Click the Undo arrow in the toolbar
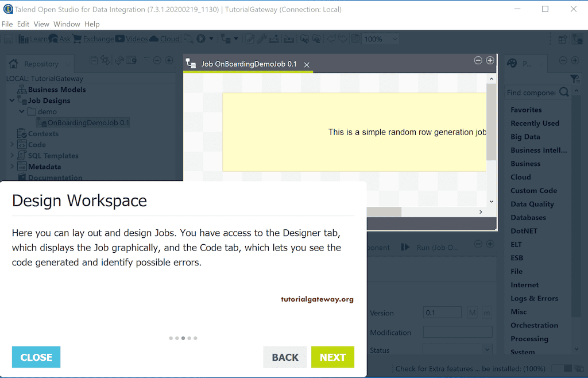This screenshot has width=588, height=378. click(331, 38)
